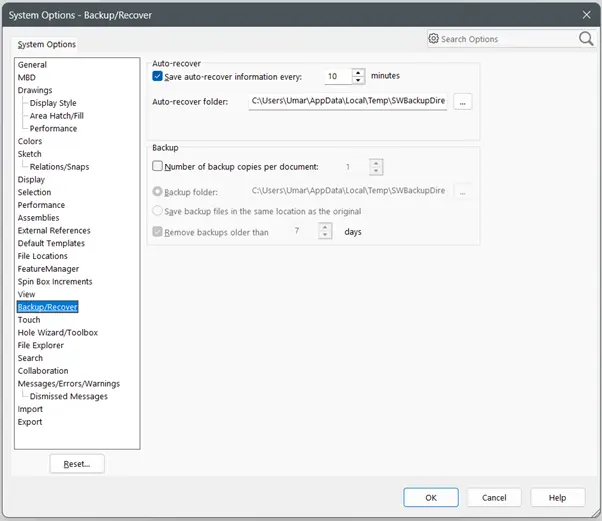Select the FeatureManager category
Viewport: 602px width, 521px height.
[48, 269]
